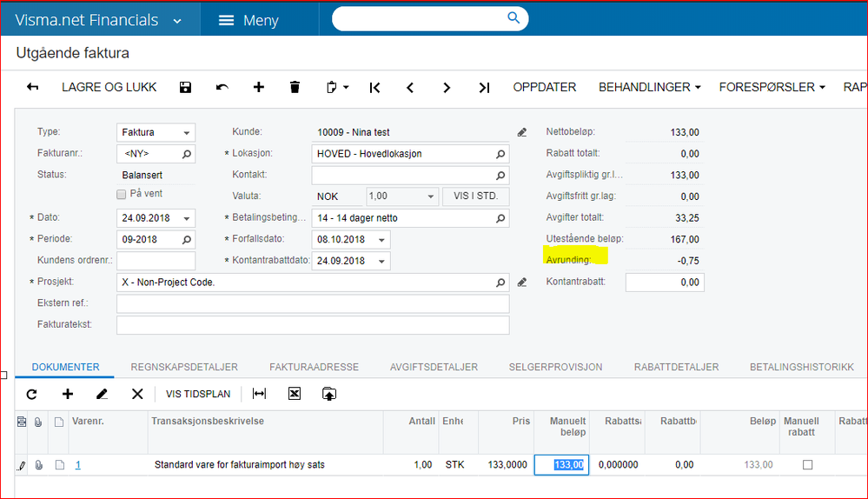Toggle the På vent checkbox
Image resolution: width=868 pixels, height=499 pixels.
coord(122,195)
